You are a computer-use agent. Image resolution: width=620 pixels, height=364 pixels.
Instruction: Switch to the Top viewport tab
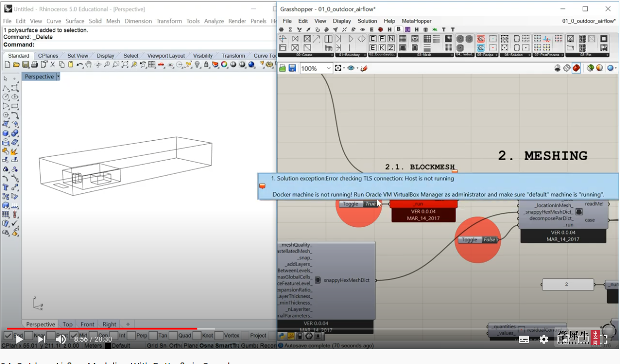pos(68,324)
